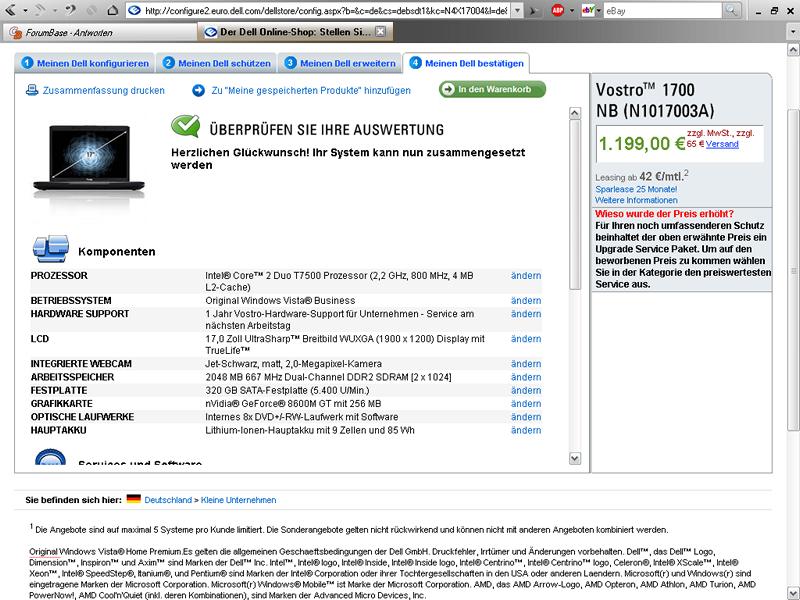Click the German flag icon
Image resolution: width=800 pixels, height=600 pixels.
click(134, 499)
